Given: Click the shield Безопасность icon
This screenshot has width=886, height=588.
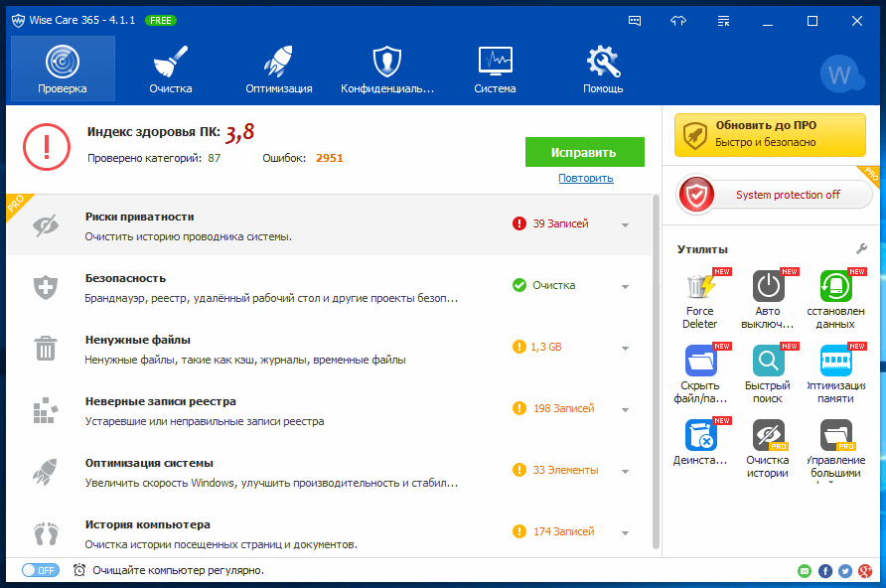Looking at the screenshot, I should click(46, 287).
